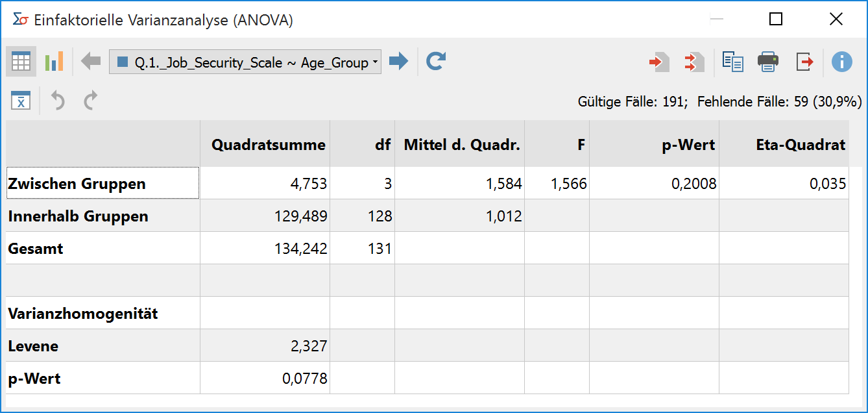Switch to the table results view
Viewport: 868px width, 413px height.
tap(21, 62)
